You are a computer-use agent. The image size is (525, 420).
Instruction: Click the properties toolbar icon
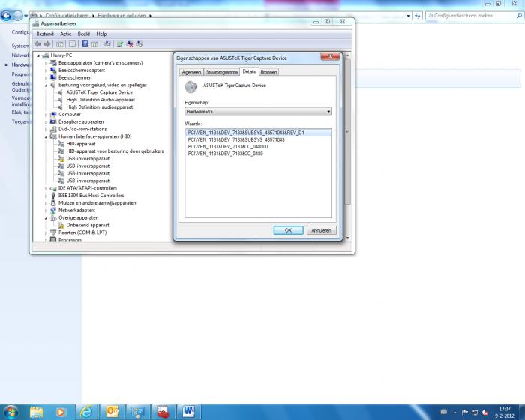point(72,44)
